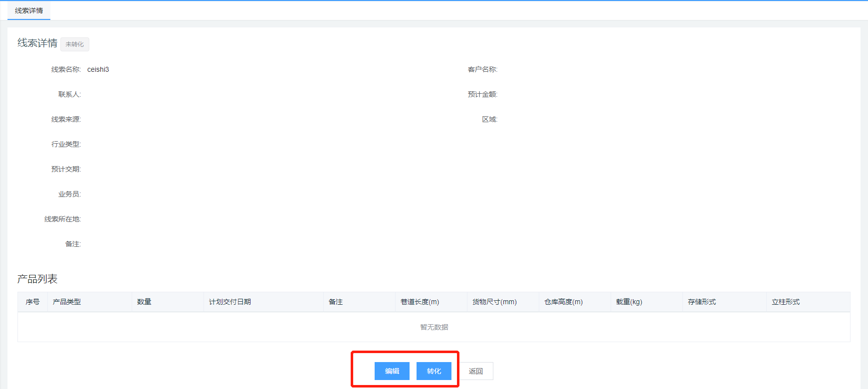This screenshot has height=389, width=868.
Task: Click the 货物尺寸(mm) column header
Action: 494,302
